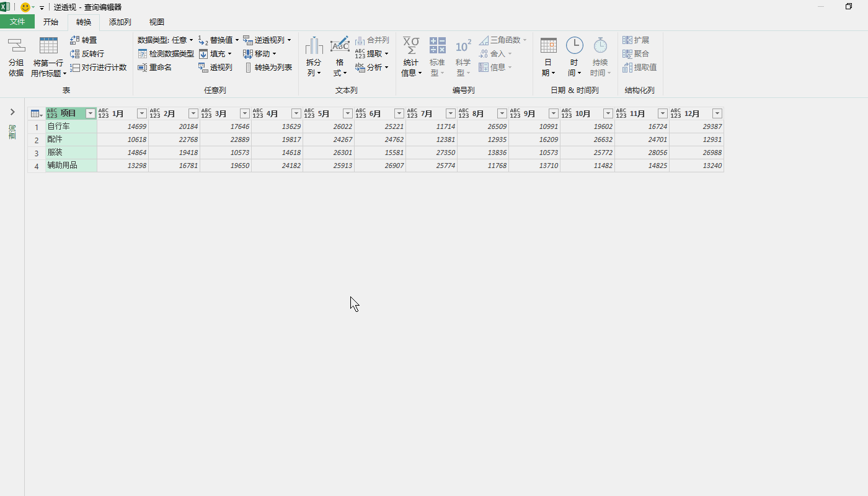
Task: Click the 透视列 (Pivot Column) icon
Action: 203,68
